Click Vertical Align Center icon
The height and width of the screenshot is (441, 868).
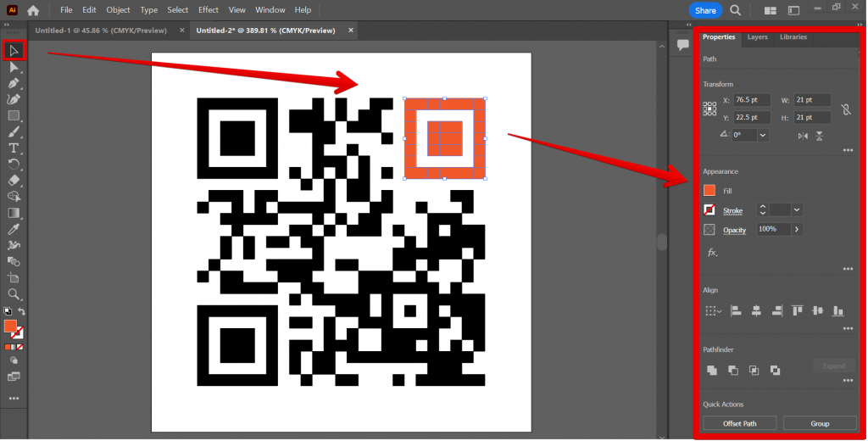(818, 310)
